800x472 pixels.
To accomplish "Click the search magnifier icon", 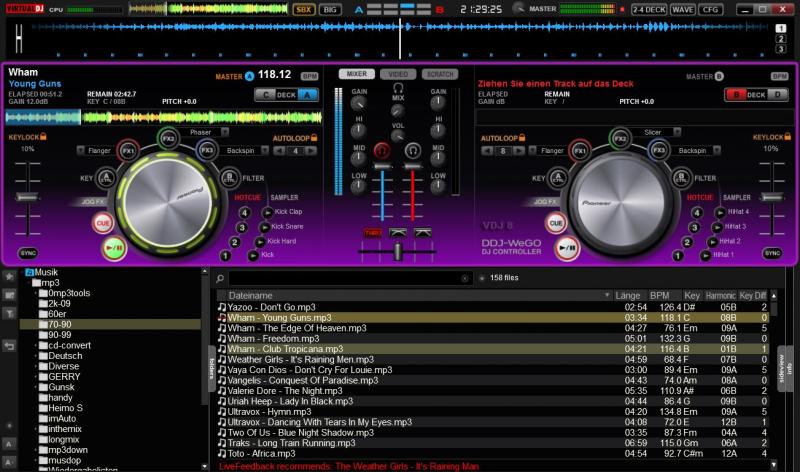I will click(220, 279).
